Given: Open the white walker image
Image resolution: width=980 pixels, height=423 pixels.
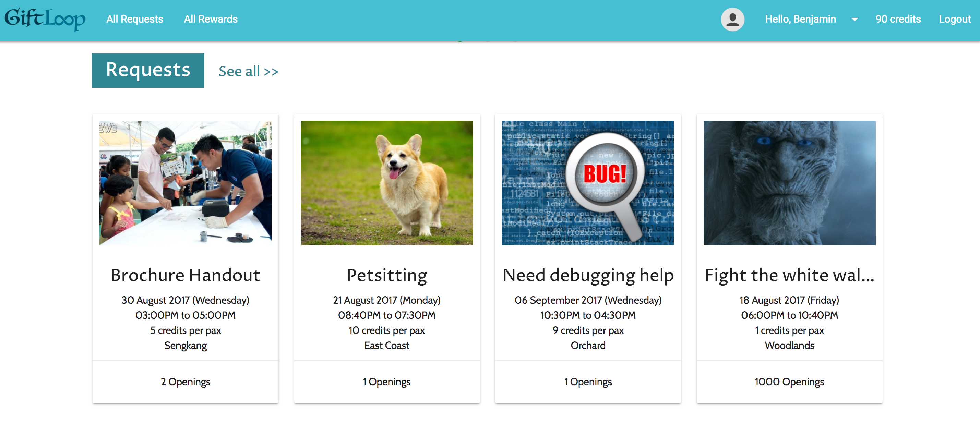Looking at the screenshot, I should 789,183.
